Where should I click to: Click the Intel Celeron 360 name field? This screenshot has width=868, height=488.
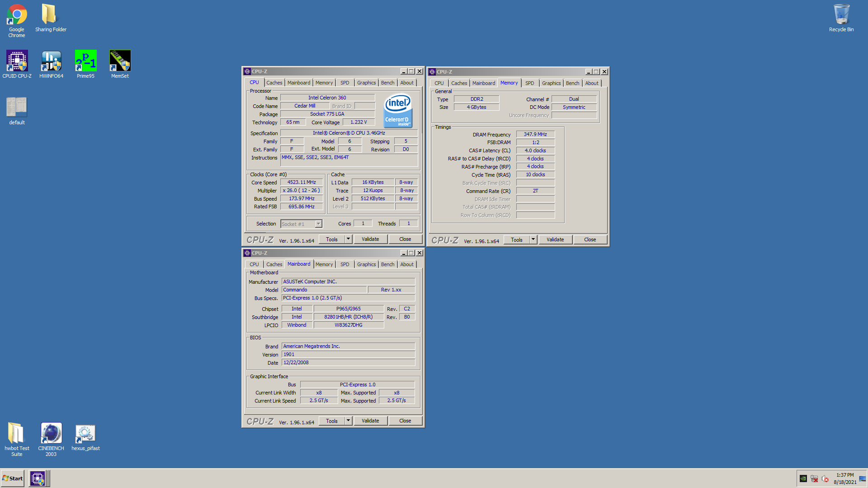click(327, 98)
